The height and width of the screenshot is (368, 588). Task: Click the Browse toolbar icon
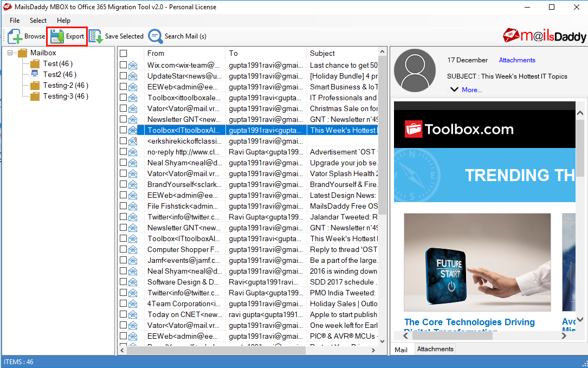[15, 36]
